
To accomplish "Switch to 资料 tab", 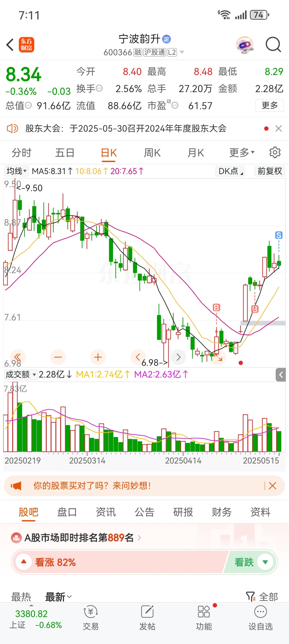I will coord(260,512).
